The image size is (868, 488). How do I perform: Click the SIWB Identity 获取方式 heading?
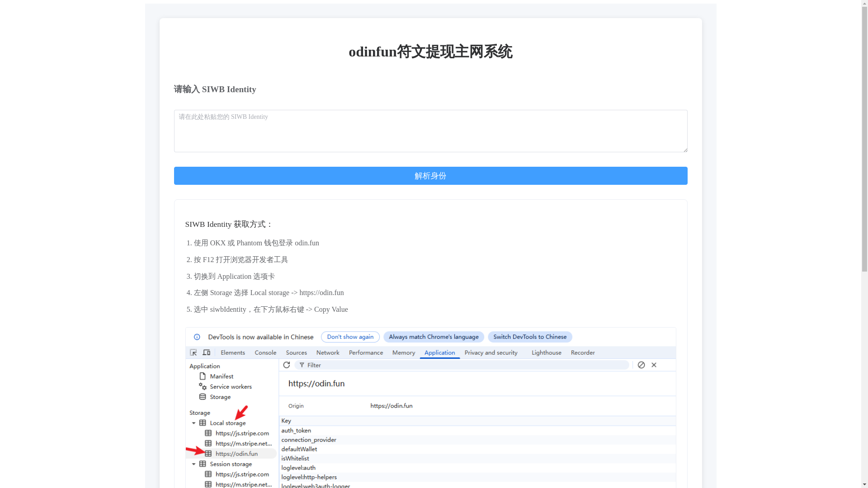(x=229, y=224)
